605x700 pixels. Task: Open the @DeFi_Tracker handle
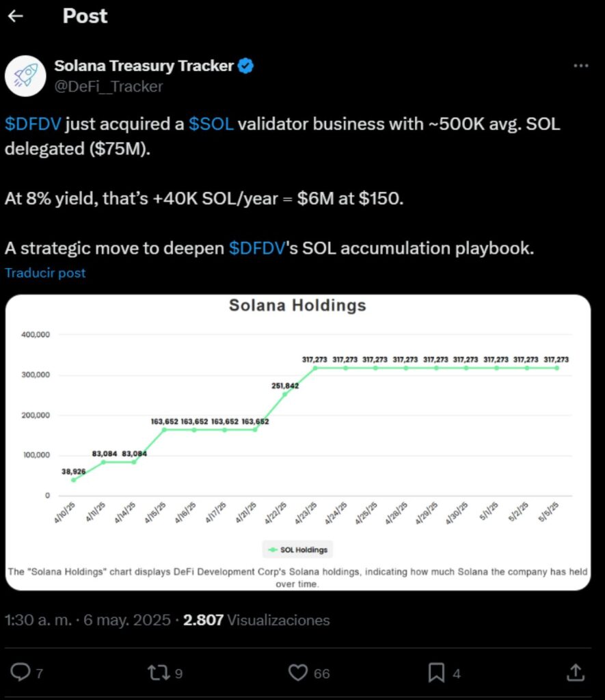coord(109,86)
